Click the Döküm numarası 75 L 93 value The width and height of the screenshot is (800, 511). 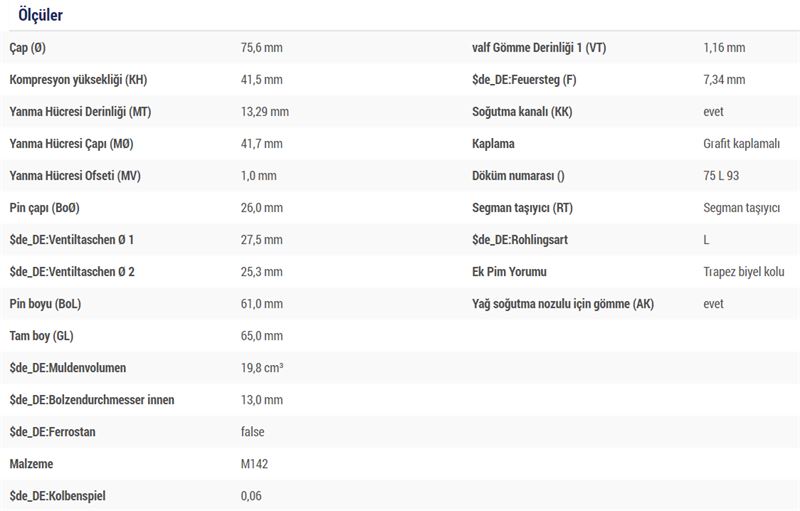721,176
